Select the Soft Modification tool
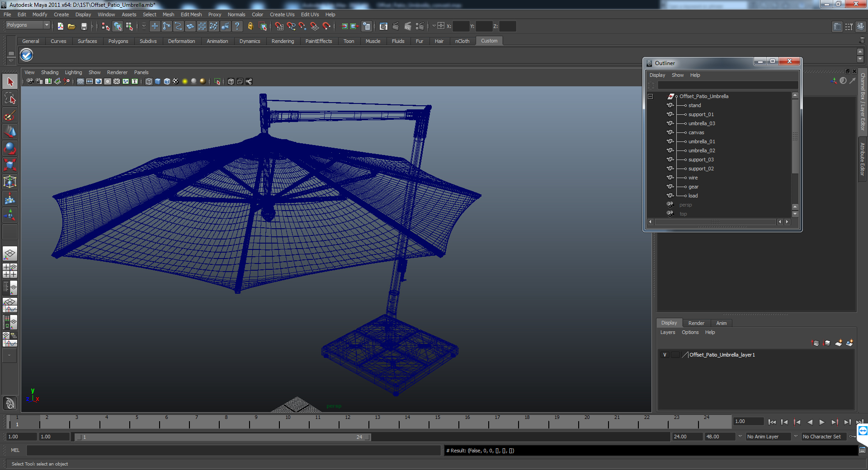 [x=10, y=198]
